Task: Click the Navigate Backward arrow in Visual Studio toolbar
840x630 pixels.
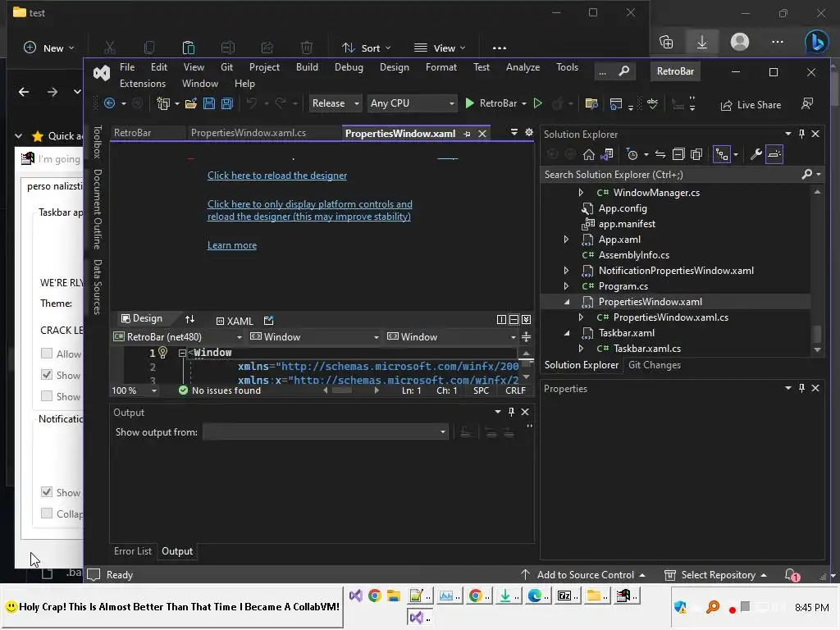Action: (109, 103)
